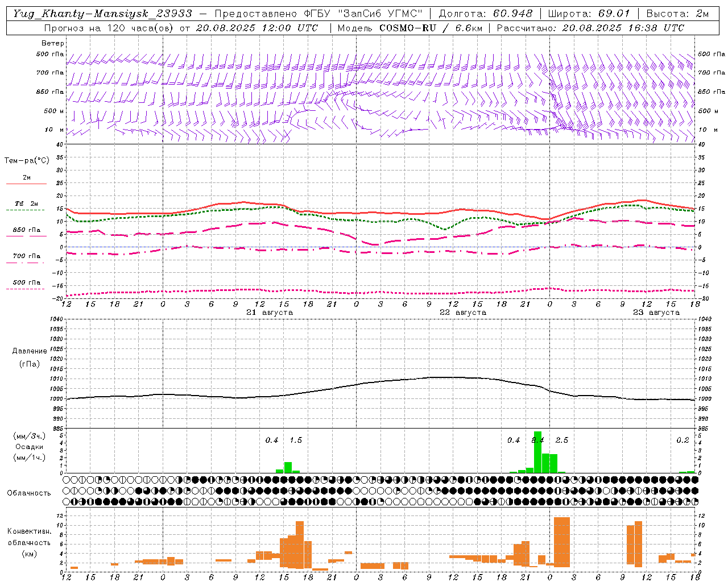Click the (мм/1ч.) unit label
This screenshot has height=582, width=728.
coord(29,458)
